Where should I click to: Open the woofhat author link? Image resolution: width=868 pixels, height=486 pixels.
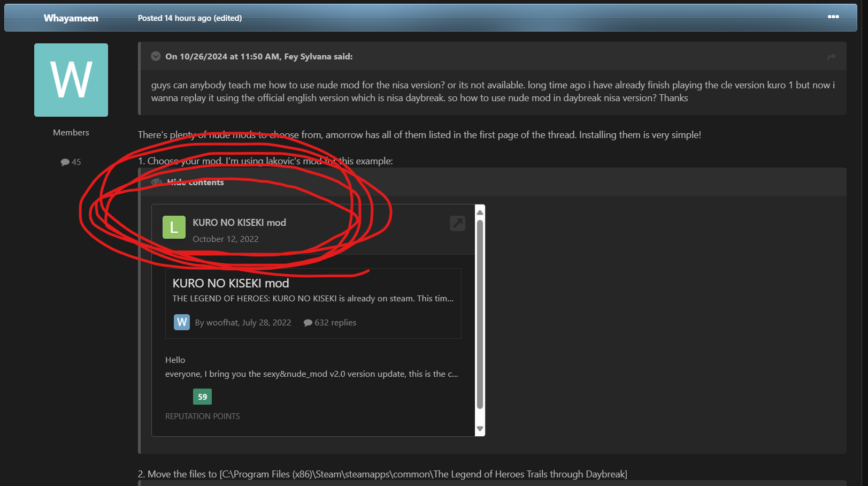[222, 323]
